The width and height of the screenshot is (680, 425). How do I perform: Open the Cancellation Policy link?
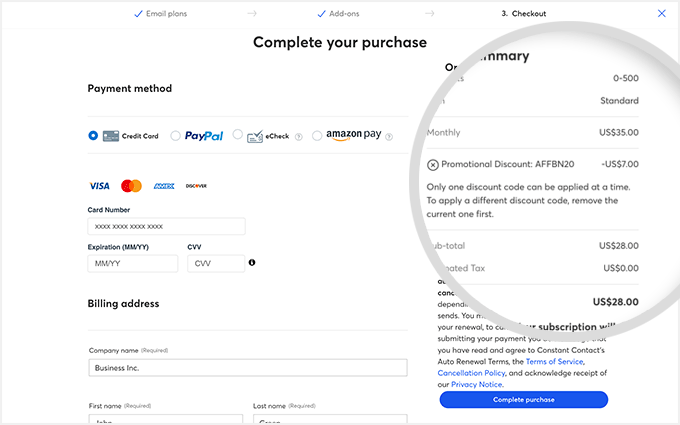coord(471,372)
